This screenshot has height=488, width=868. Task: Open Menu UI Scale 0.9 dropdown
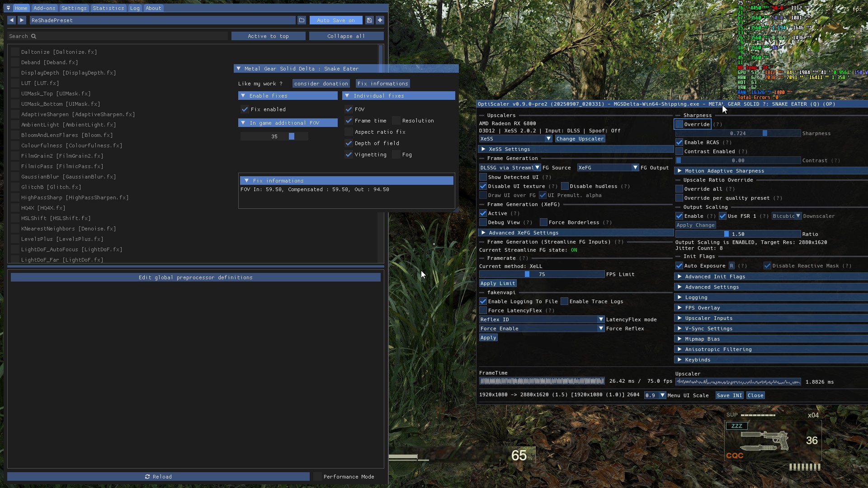point(655,395)
